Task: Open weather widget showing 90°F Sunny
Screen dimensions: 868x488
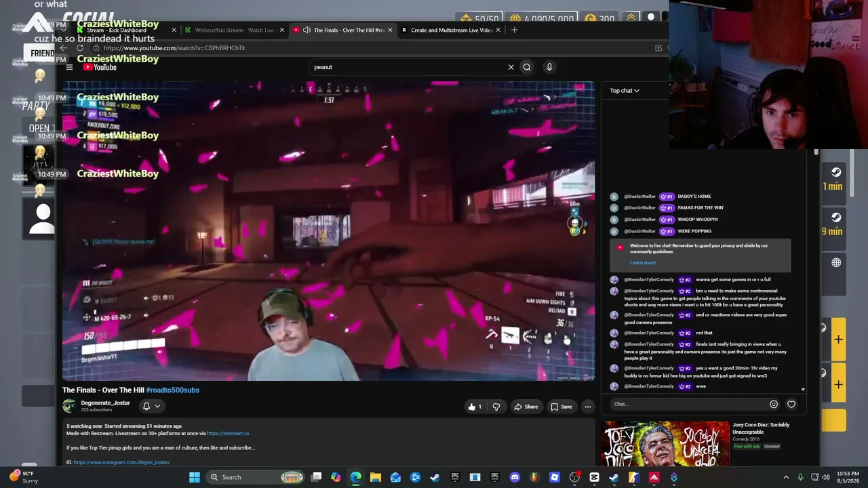Action: pyautogui.click(x=23, y=477)
